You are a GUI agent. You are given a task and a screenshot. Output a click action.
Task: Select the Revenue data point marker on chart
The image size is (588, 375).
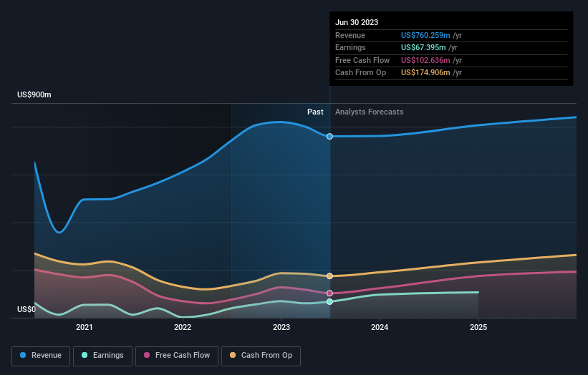[329, 137]
